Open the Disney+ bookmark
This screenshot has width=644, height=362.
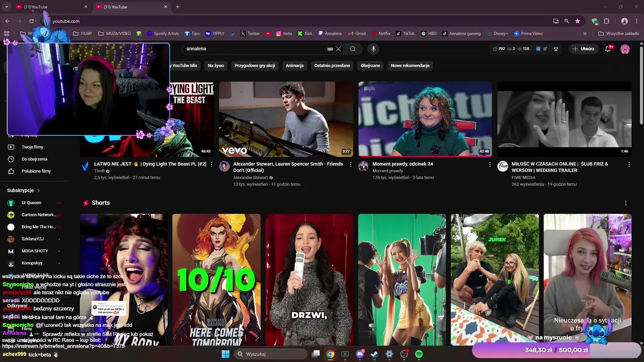click(497, 34)
